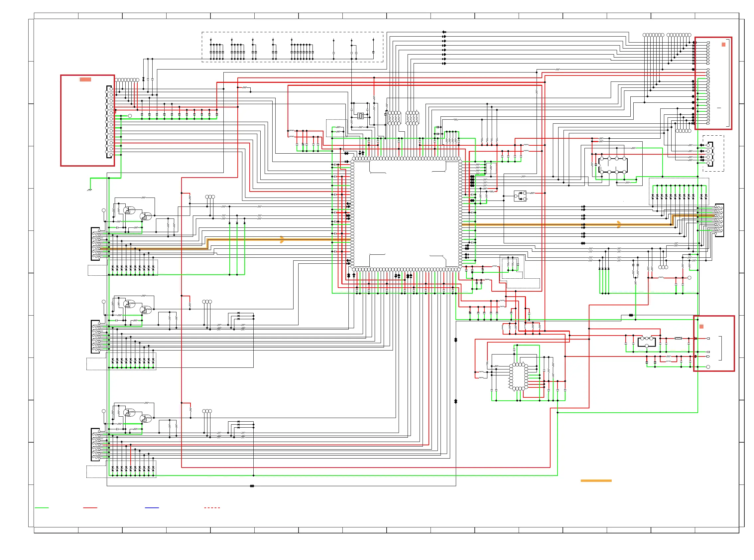754x560 pixels.
Task: Click the ground symbol on the green line
Action: tap(89, 190)
